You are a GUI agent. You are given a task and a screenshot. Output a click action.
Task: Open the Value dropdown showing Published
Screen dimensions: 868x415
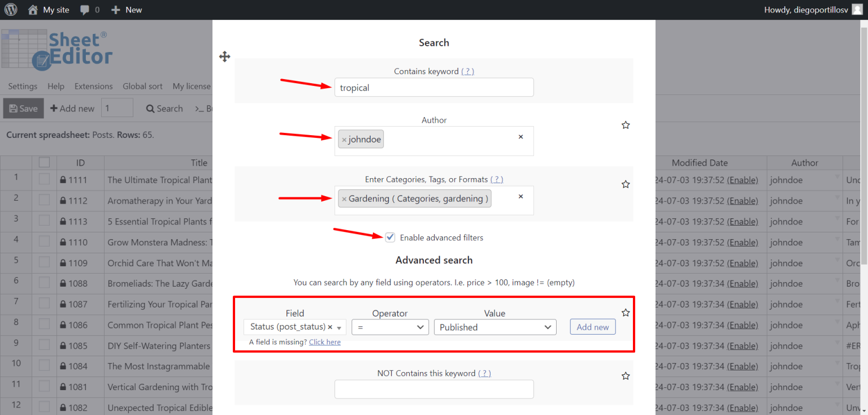(494, 327)
